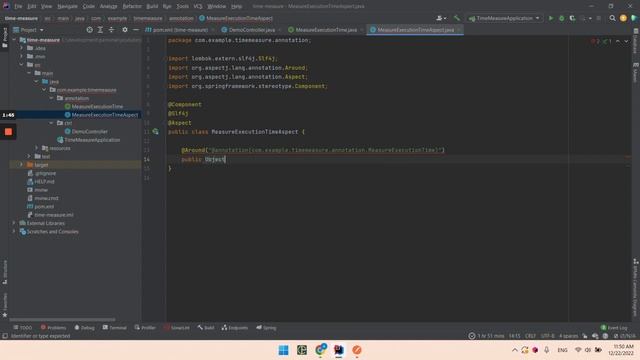Expand Scratches and Consoles node

point(14,231)
